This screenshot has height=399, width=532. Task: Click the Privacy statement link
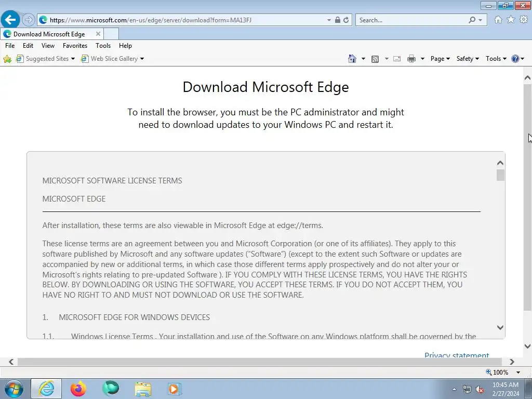(457, 355)
